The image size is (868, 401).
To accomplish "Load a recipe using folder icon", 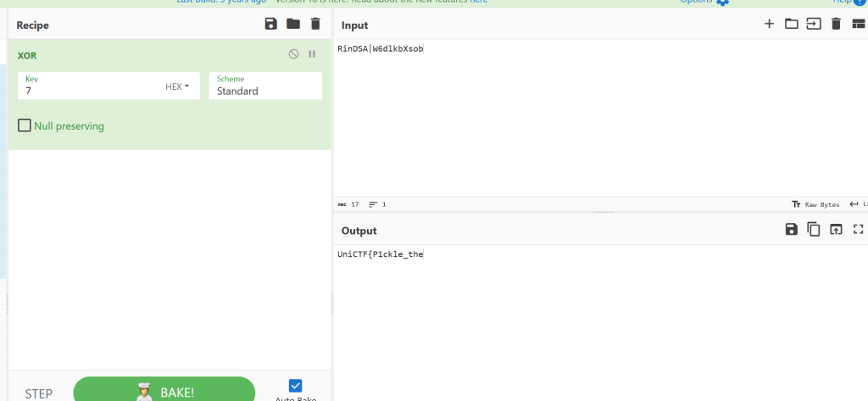I will click(293, 24).
